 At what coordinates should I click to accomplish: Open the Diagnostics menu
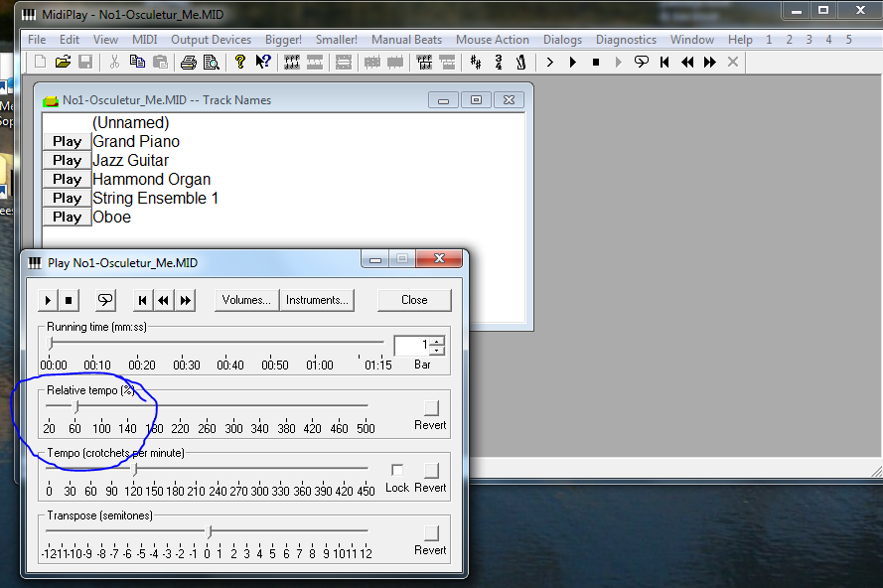(626, 40)
